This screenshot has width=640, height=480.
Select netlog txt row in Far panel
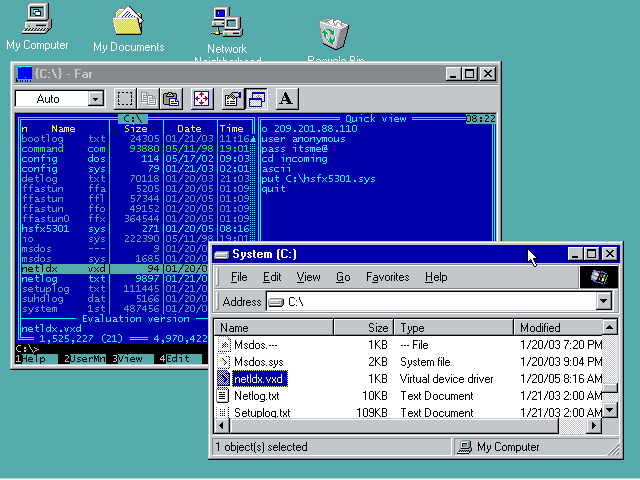click(x=115, y=279)
